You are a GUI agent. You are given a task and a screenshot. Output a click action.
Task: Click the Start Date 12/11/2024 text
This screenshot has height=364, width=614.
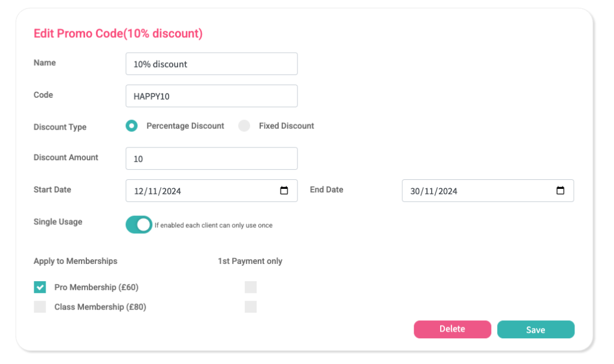coord(158,191)
